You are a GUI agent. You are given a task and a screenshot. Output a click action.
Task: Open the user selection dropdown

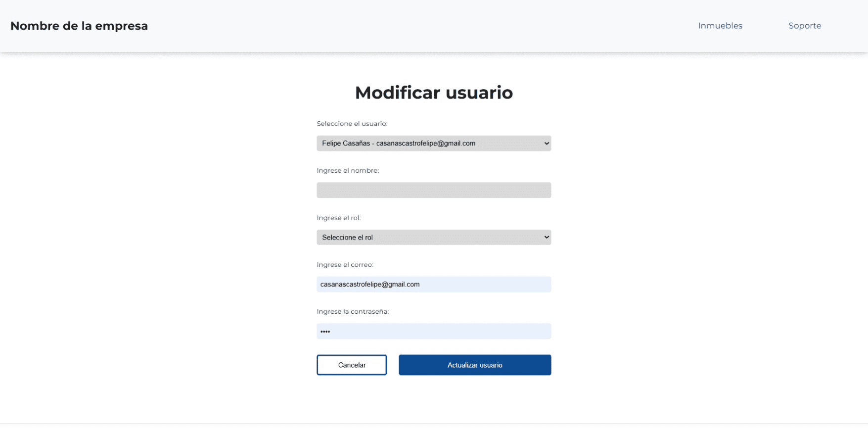click(425, 144)
